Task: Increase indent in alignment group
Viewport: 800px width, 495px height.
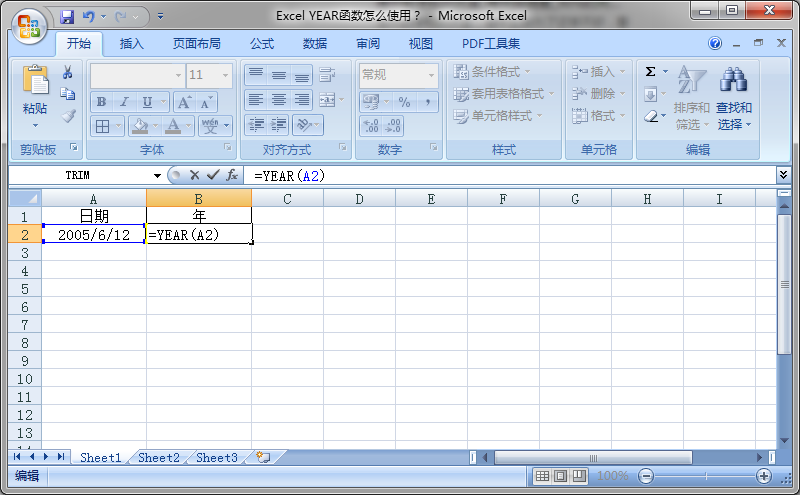Action: 278,125
